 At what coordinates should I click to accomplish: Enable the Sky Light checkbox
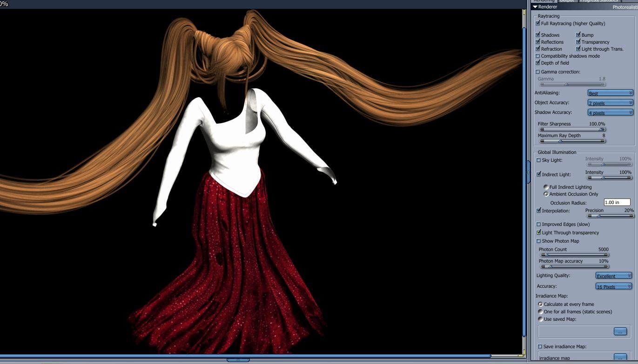click(x=539, y=160)
